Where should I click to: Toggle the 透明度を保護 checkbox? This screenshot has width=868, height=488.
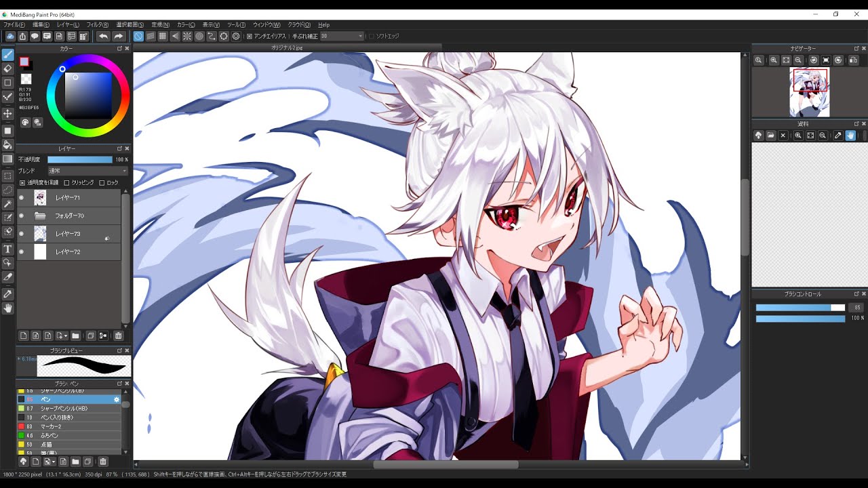pyautogui.click(x=22, y=183)
